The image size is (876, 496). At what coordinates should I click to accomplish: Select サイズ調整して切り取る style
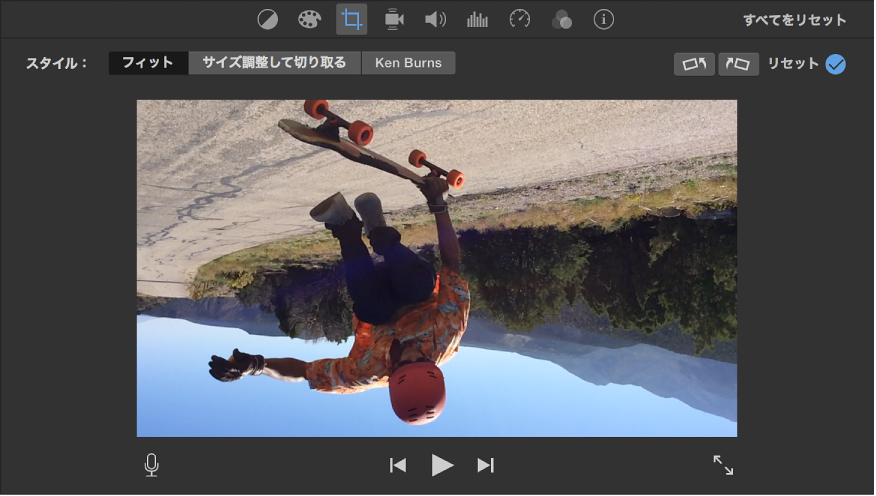tap(274, 63)
